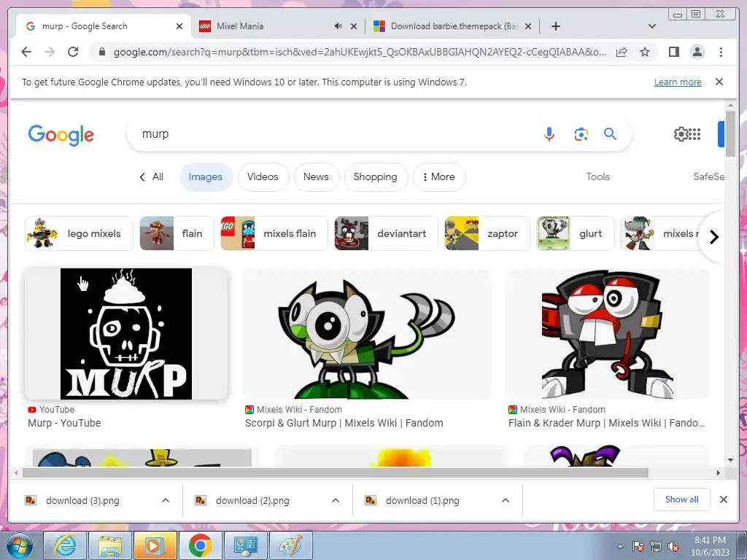747x560 pixels.
Task: Search by image with Google Lens icon
Action: [x=581, y=134]
